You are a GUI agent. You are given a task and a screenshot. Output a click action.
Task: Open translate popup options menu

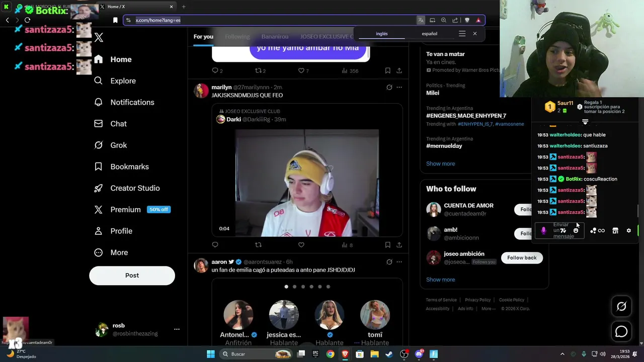[x=462, y=34]
